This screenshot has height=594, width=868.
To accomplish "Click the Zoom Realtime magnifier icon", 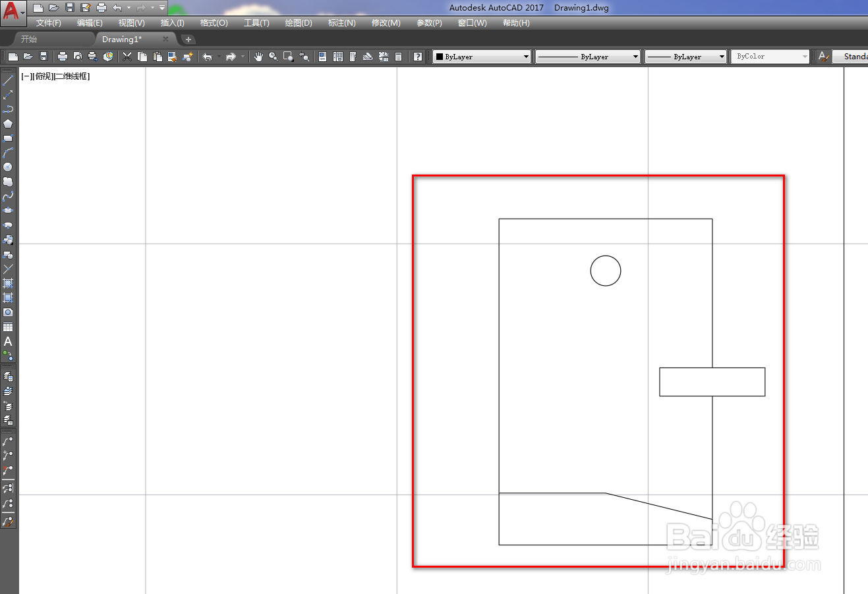I will (273, 57).
